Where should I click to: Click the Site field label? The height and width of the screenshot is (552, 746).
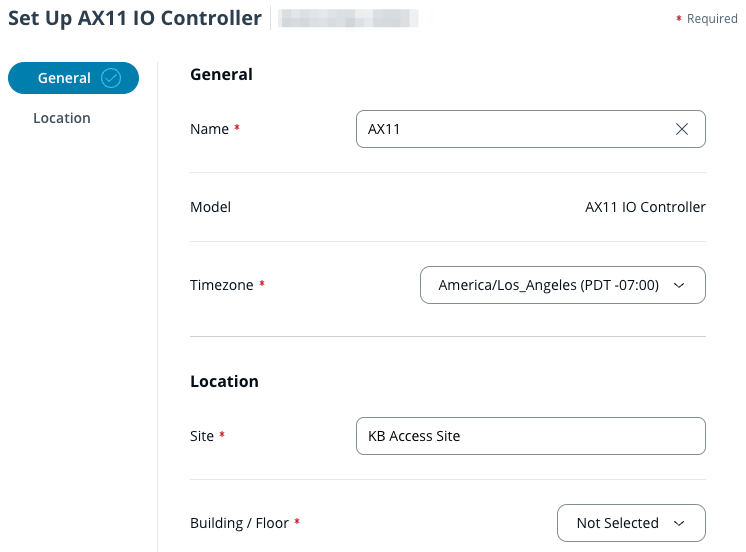click(202, 436)
